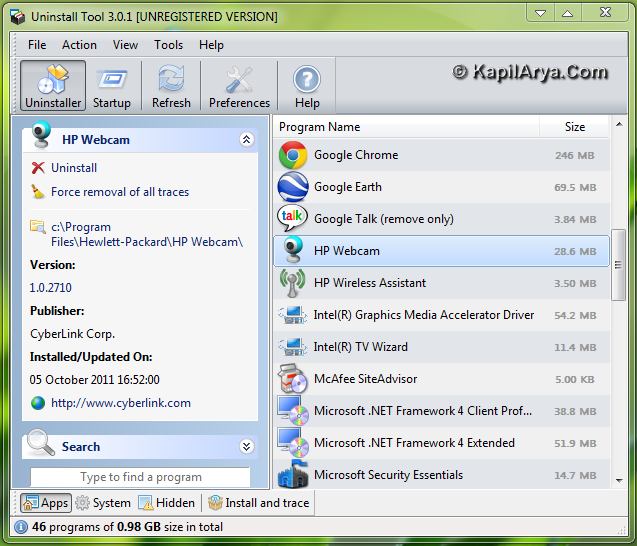Image resolution: width=637 pixels, height=546 pixels.
Task: Sort by the Size column header
Action: [574, 127]
